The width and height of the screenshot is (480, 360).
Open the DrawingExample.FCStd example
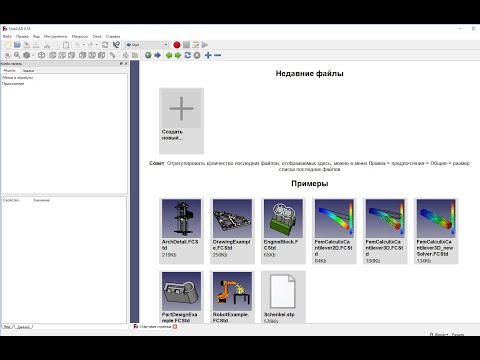coord(232,231)
